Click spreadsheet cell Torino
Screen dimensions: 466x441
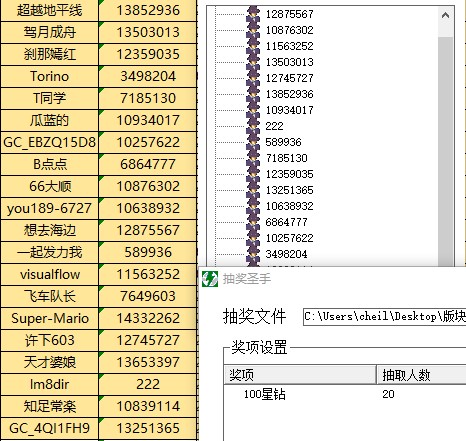tap(49, 76)
